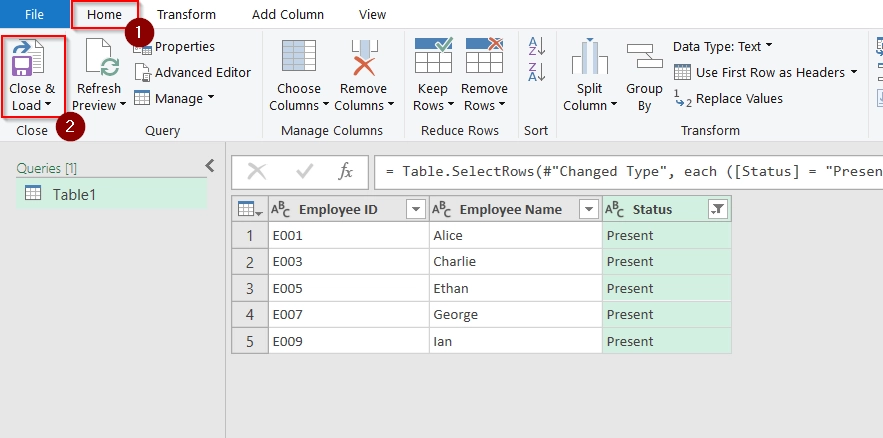
Task: Select cell E003
Action: point(349,262)
